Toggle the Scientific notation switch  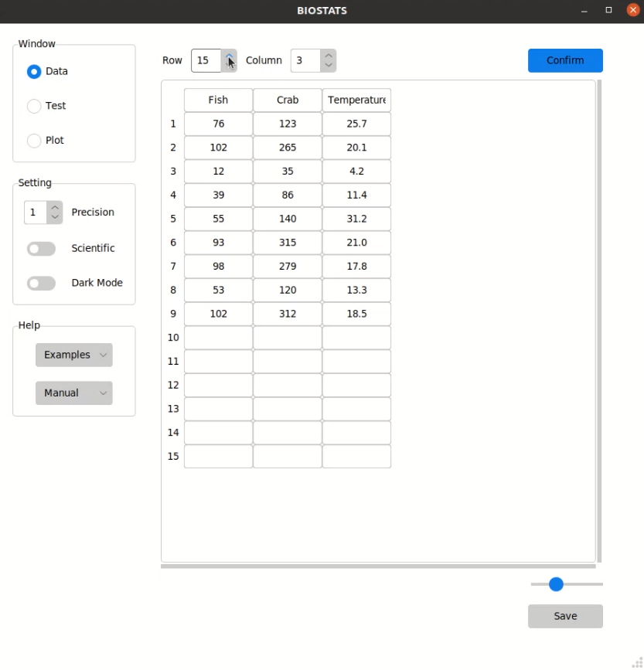pos(41,249)
